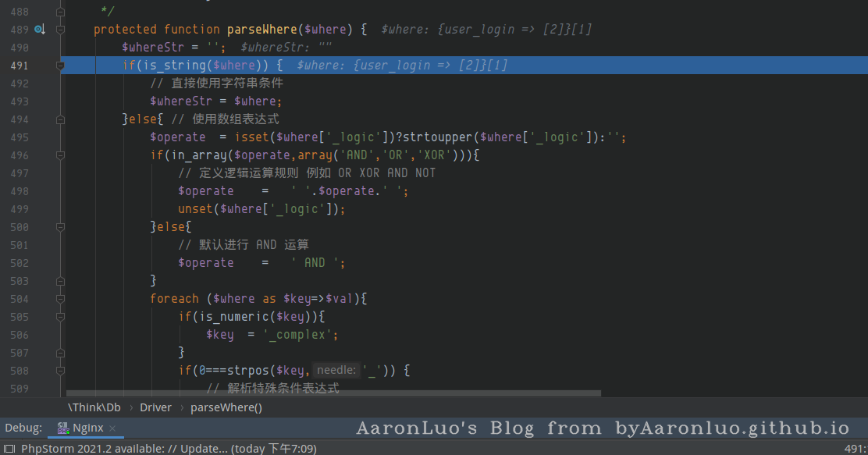Image resolution: width=868 pixels, height=455 pixels.
Task: Click the Driver breadcrumb item
Action: 155,407
